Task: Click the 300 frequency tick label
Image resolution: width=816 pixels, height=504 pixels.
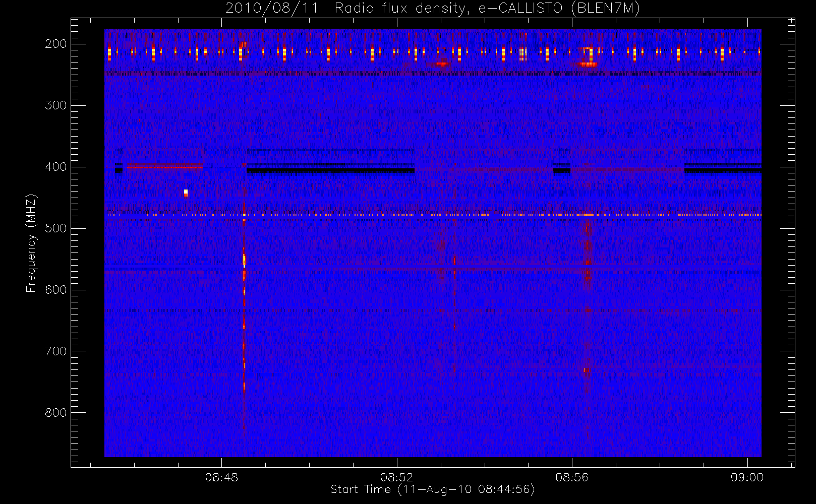Action: coord(55,105)
